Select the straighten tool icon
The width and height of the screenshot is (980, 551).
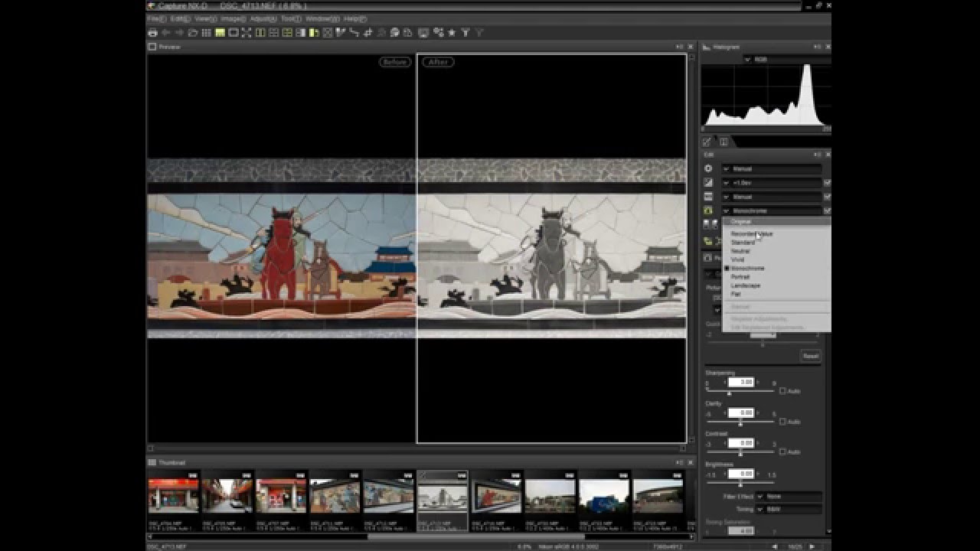[x=354, y=33]
